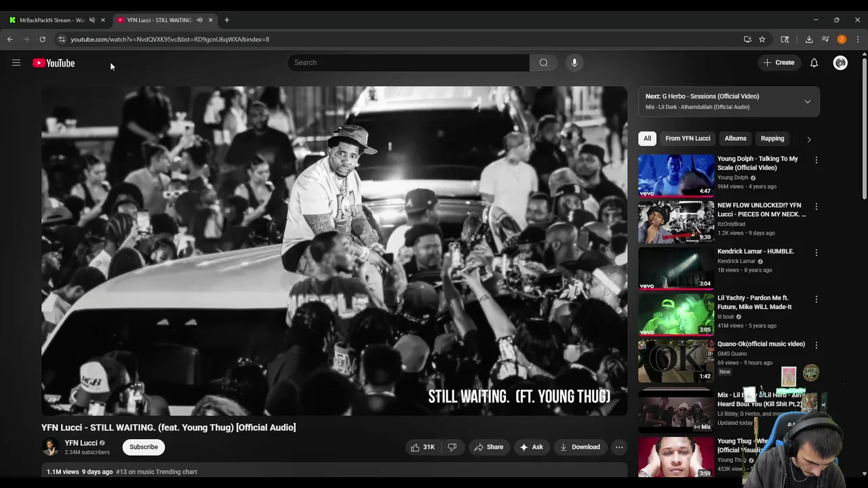
Task: Reload the page in browser toolbar
Action: tap(42, 39)
